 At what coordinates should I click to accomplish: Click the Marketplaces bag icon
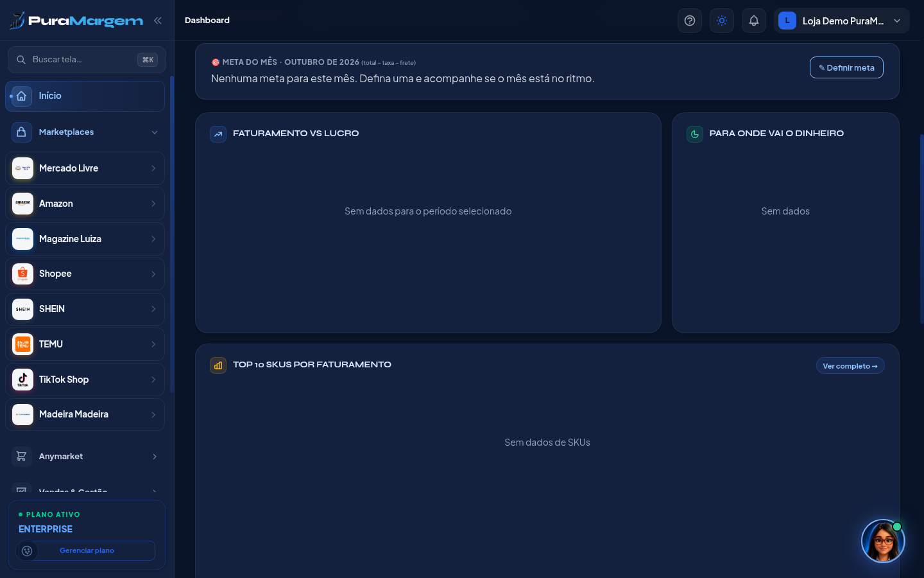(x=21, y=132)
